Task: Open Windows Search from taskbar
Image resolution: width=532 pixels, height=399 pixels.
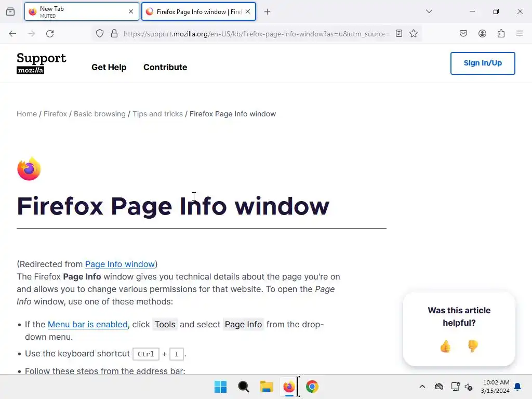Action: point(244,387)
